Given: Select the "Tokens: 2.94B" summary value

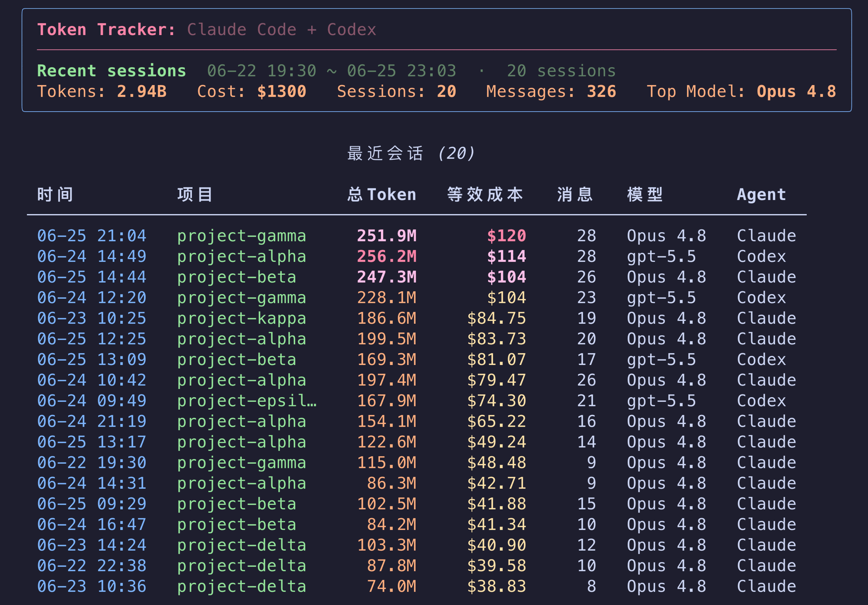Looking at the screenshot, I should (102, 92).
